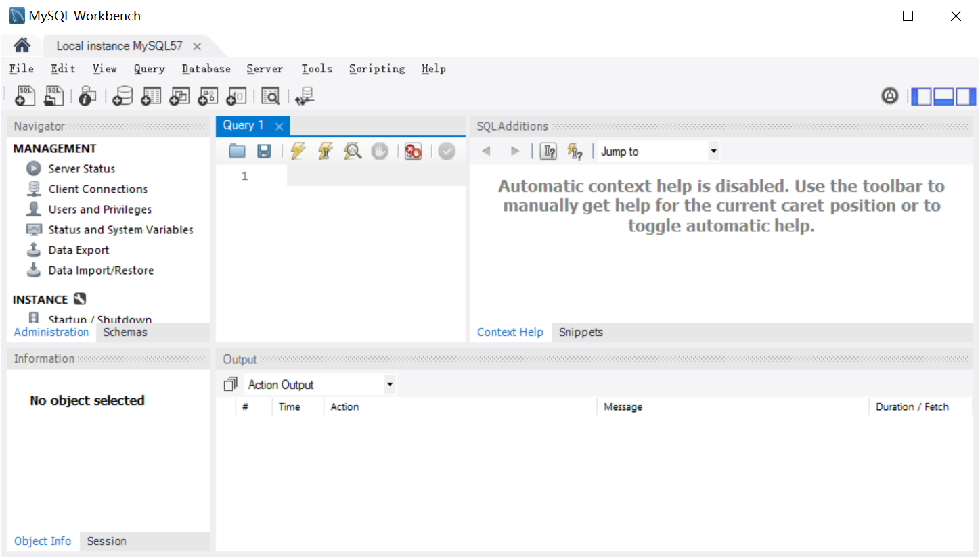Create a new stored procedure icon

pos(208,96)
